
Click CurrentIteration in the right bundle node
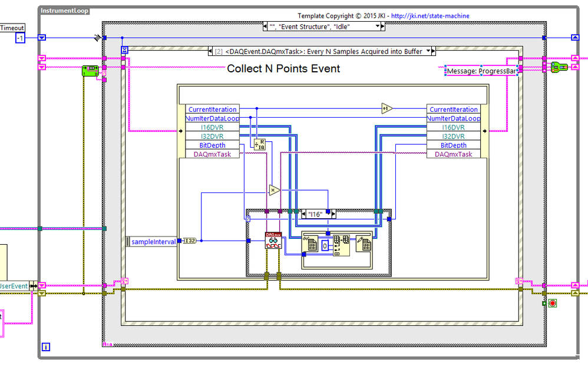point(454,109)
